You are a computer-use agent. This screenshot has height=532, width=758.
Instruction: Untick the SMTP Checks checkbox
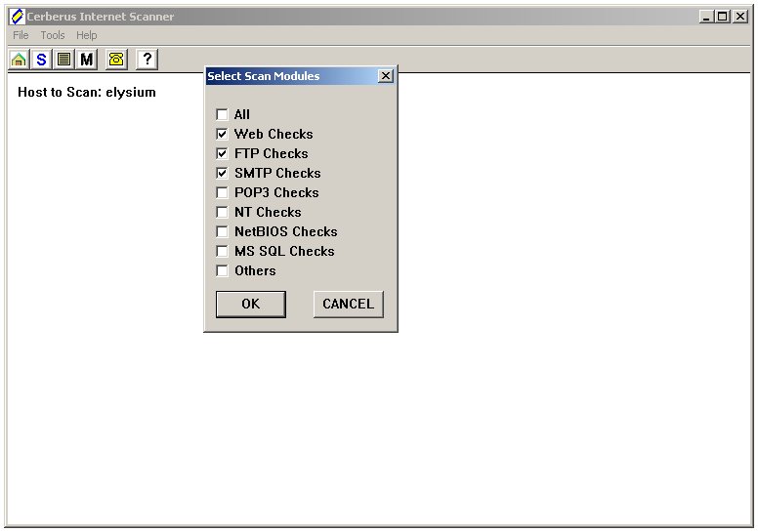pos(222,173)
